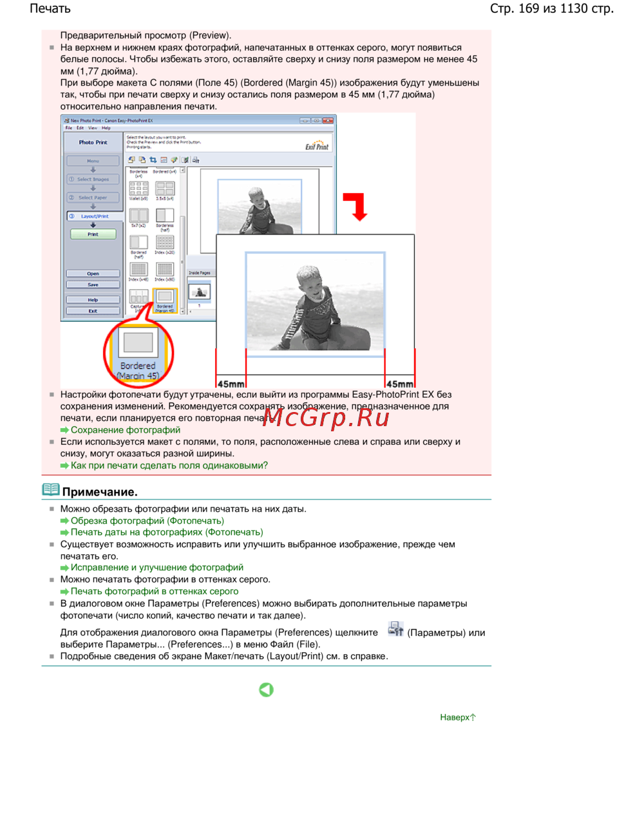The image size is (644, 833).
Task: Click the Open button in sidebar
Action: [93, 274]
